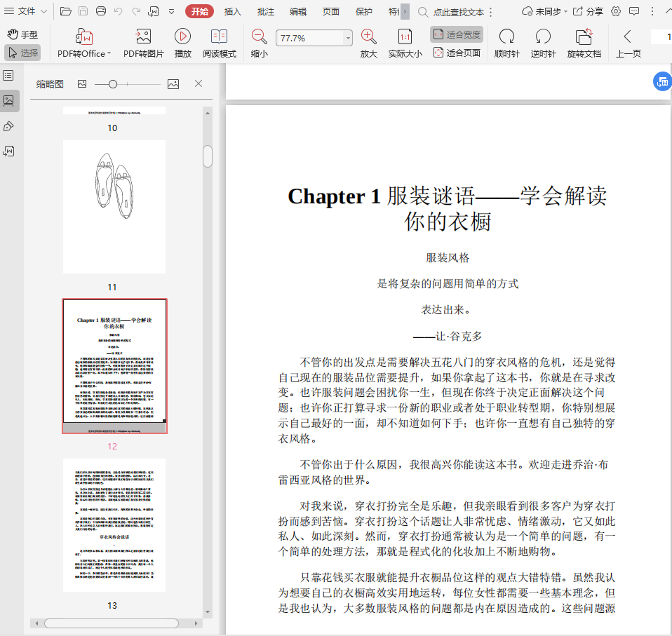Click the 旋转文档 rotate document icon
The image size is (672, 636).
pos(584,37)
